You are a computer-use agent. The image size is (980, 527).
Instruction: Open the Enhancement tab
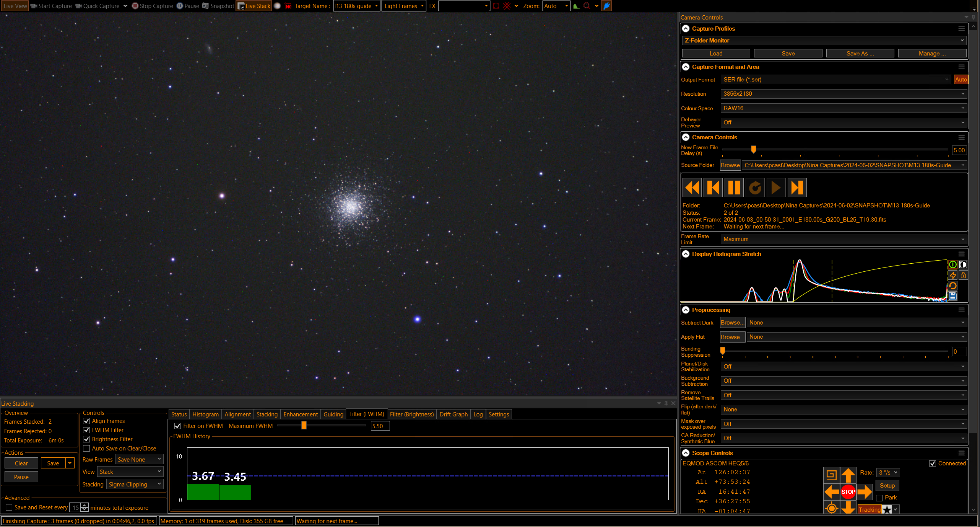(x=301, y=414)
